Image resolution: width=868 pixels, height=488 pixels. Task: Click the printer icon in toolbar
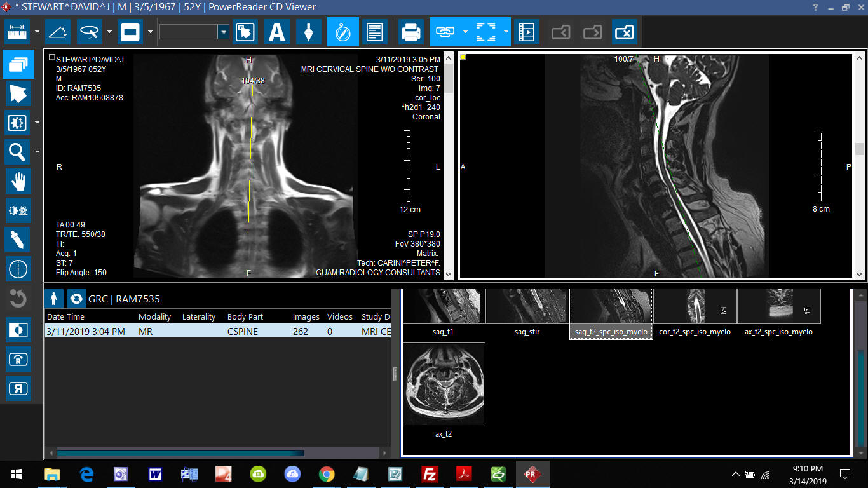tap(410, 32)
